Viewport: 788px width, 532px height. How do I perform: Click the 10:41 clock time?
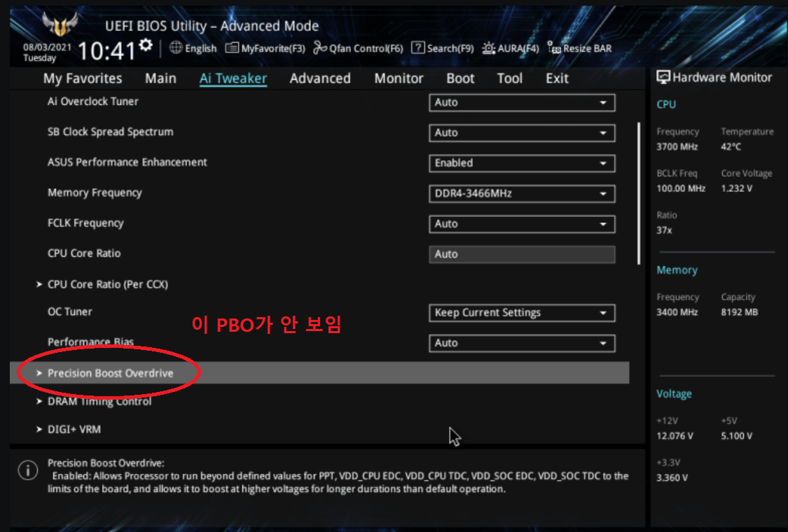[106, 50]
